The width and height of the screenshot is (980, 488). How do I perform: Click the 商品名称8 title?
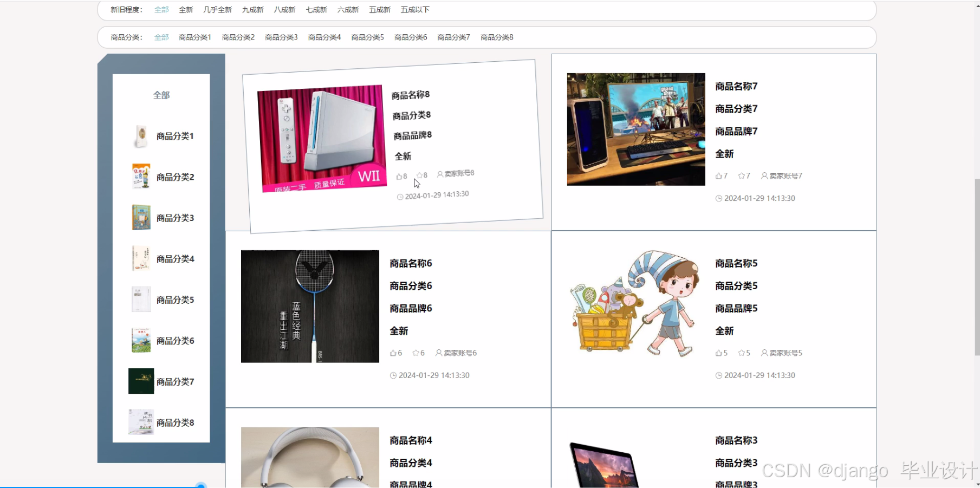click(x=411, y=95)
